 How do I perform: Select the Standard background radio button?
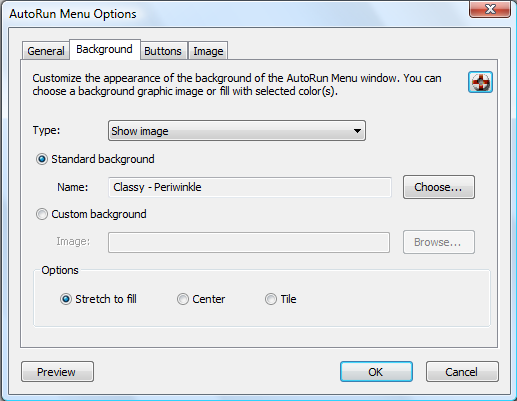point(42,159)
